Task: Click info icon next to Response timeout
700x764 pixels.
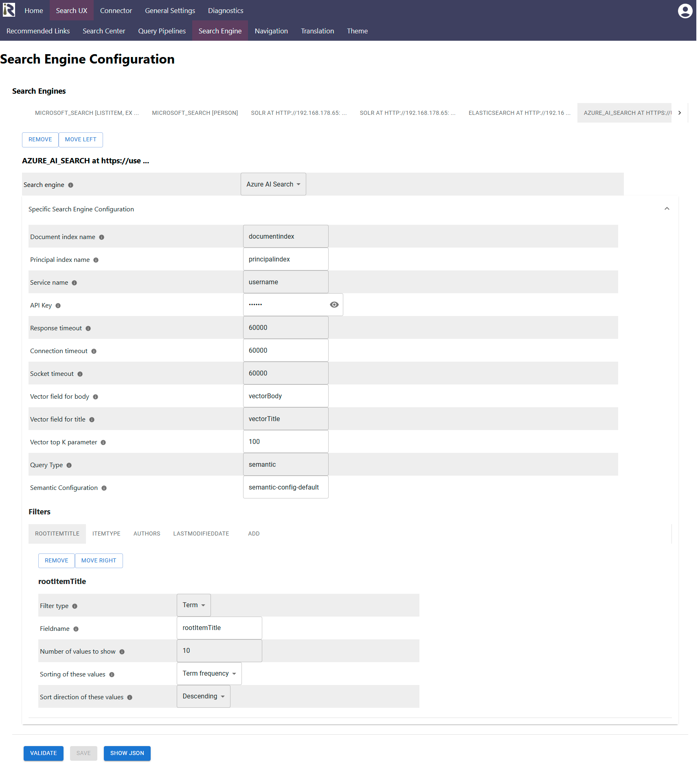Action: click(x=88, y=328)
